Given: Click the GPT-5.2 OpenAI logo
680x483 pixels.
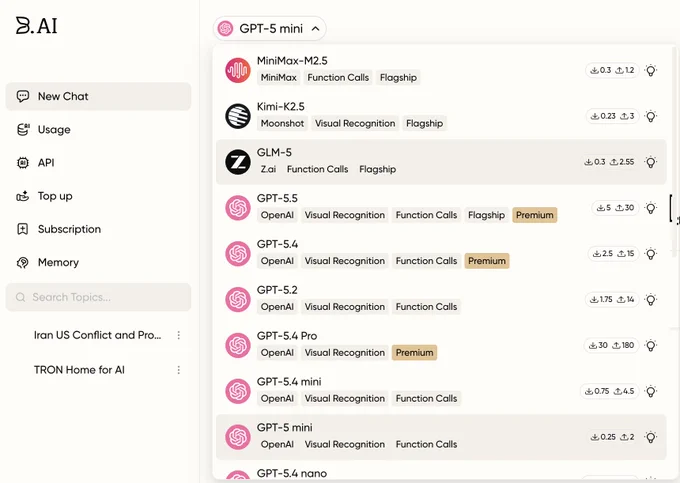Looking at the screenshot, I should 238,299.
